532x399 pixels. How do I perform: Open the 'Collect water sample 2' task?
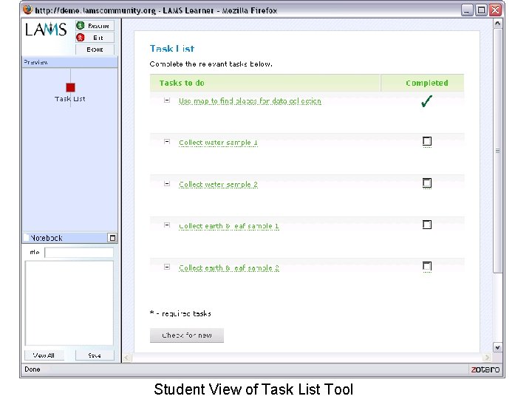click(218, 185)
